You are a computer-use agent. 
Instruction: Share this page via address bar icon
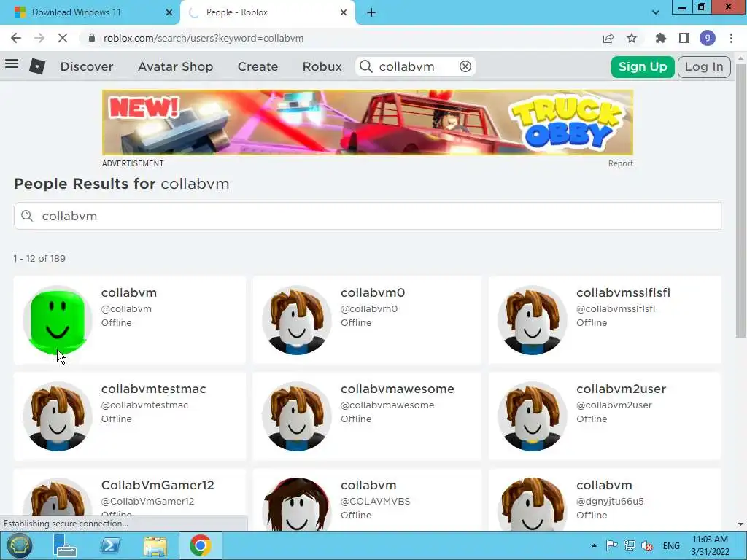[608, 38]
